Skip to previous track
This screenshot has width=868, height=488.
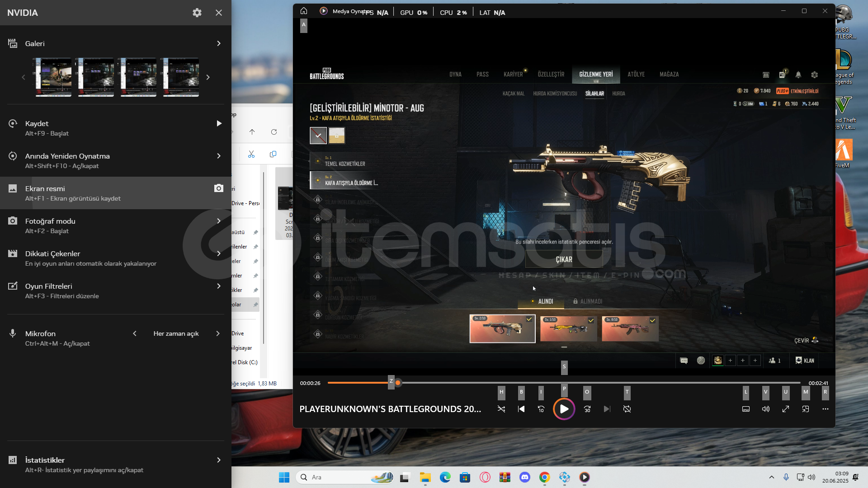521,409
